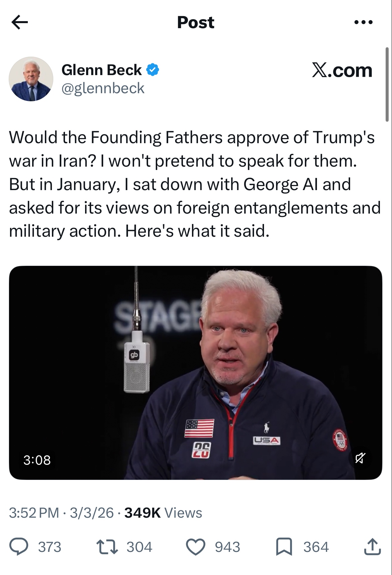The height and width of the screenshot is (575, 392).
Task: Open the @glennbeck handle link
Action: tap(103, 88)
